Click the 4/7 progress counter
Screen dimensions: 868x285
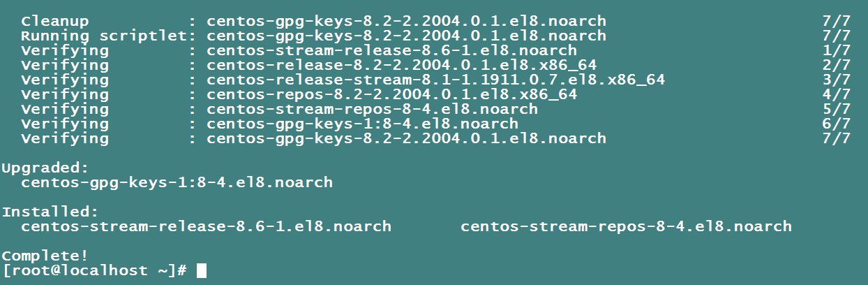tap(836, 94)
